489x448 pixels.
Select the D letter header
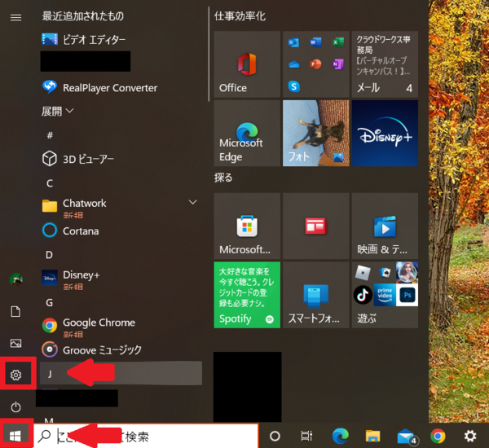[49, 255]
